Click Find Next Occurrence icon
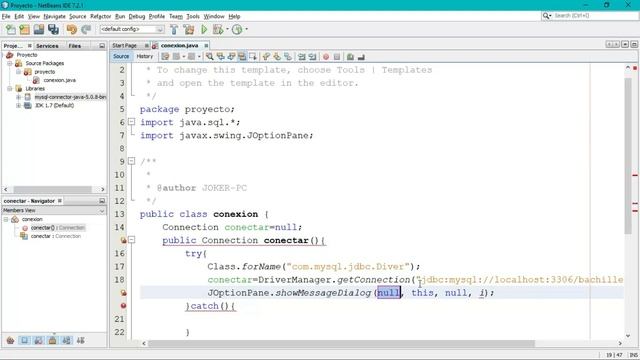Image resolution: width=640 pixels, height=360 pixels. 231,57
